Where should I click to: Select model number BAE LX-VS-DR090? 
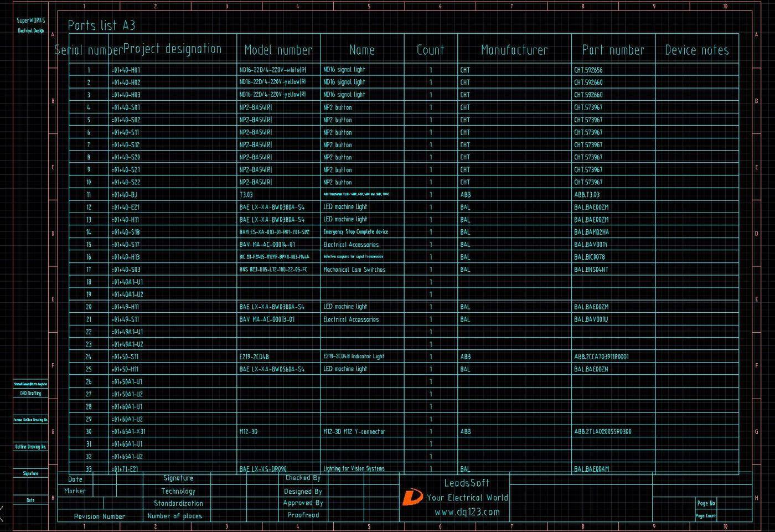(x=263, y=469)
